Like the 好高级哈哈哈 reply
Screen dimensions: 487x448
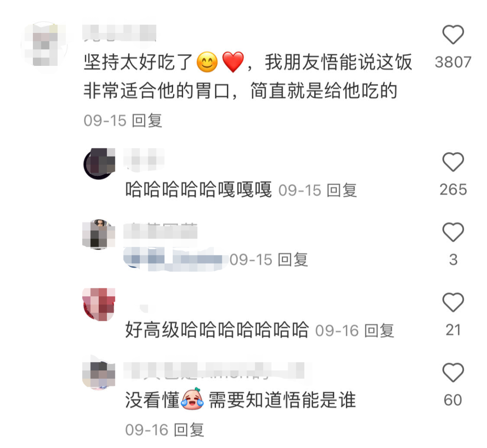tap(453, 302)
